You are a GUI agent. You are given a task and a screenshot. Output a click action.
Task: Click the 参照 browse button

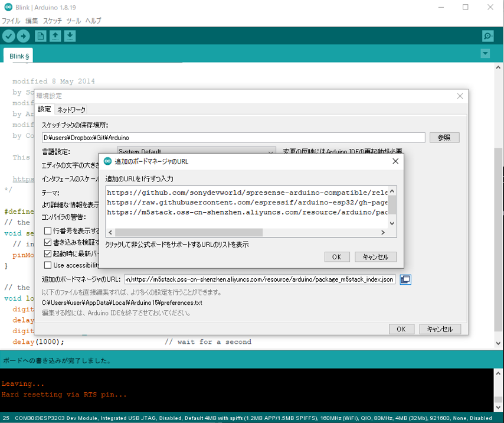coord(444,137)
